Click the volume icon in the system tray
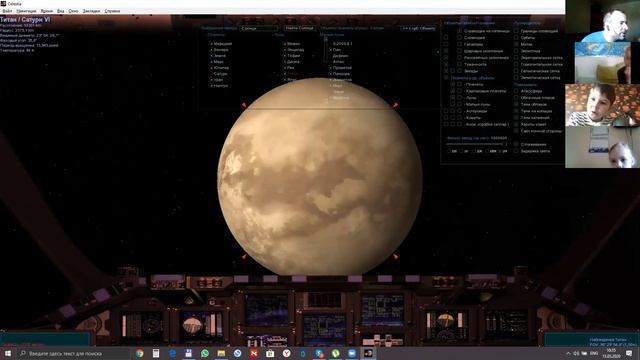Viewport: 640px width, 360px height. 576,353
